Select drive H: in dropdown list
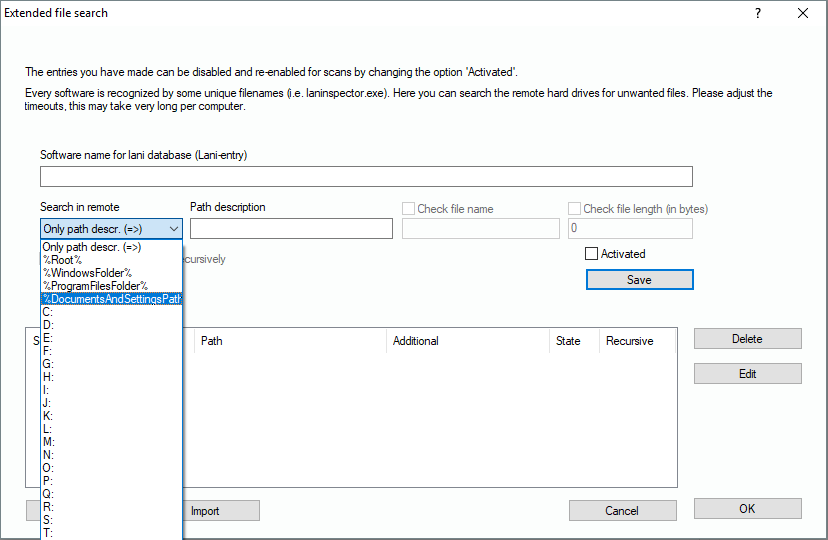 click(x=48, y=377)
